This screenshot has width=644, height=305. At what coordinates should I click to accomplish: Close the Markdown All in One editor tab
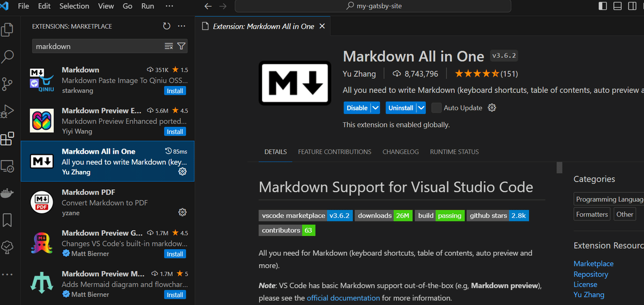[x=322, y=26]
